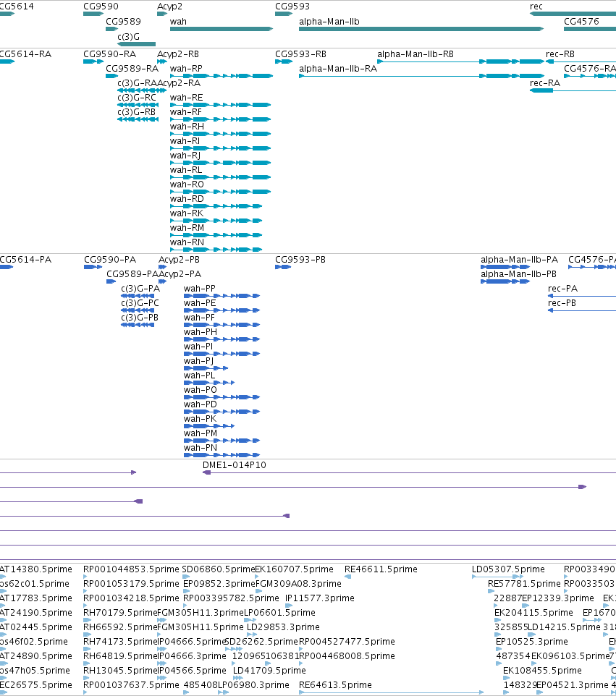Click the CG9593 gene label

(x=292, y=7)
